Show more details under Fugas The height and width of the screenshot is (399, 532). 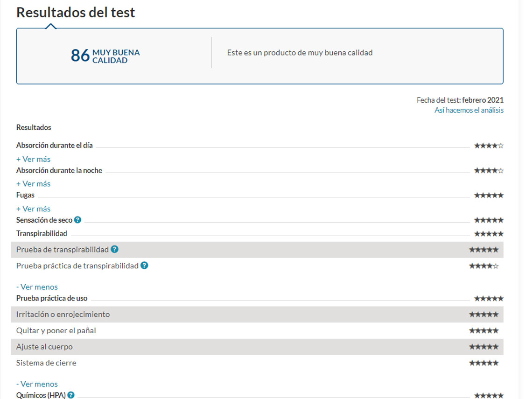click(33, 209)
